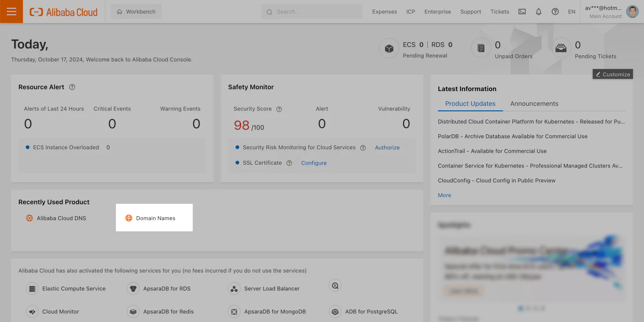644x322 pixels.
Task: Click the help question mark icon
Action: pos(555,11)
